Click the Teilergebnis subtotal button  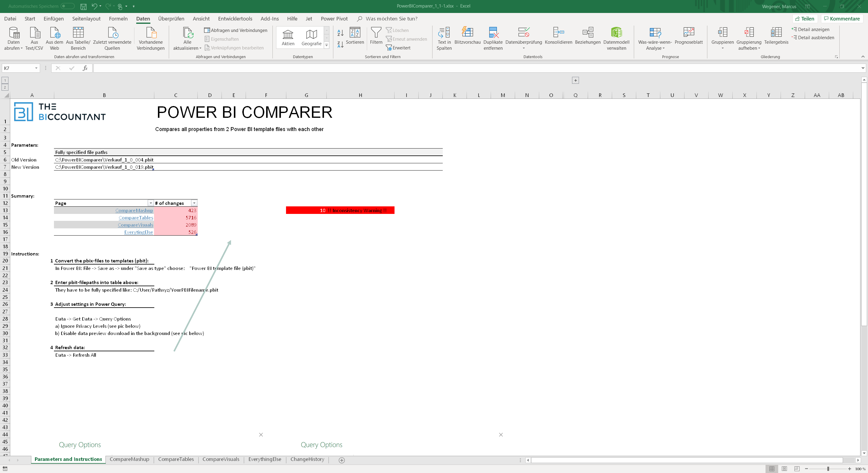(776, 36)
